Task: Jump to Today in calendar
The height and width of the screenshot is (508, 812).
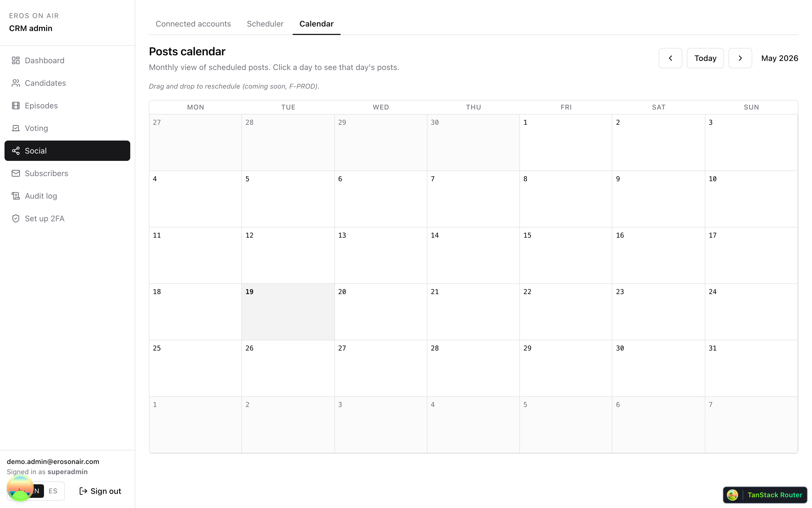Action: [705, 58]
